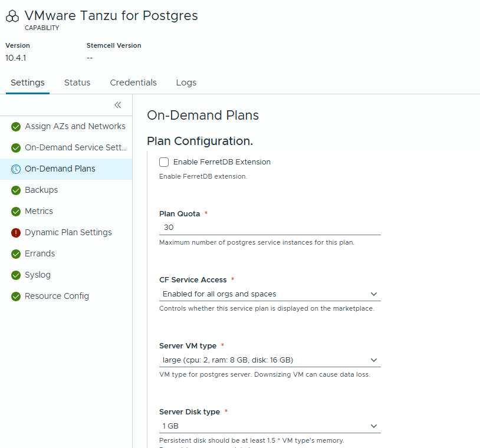Open the Credentials tab
The width and height of the screenshot is (480, 448).
[133, 83]
